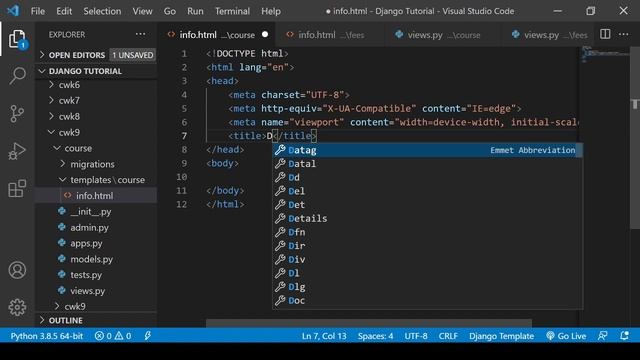Open the Help menu
The image size is (640, 360).
coord(271,11)
